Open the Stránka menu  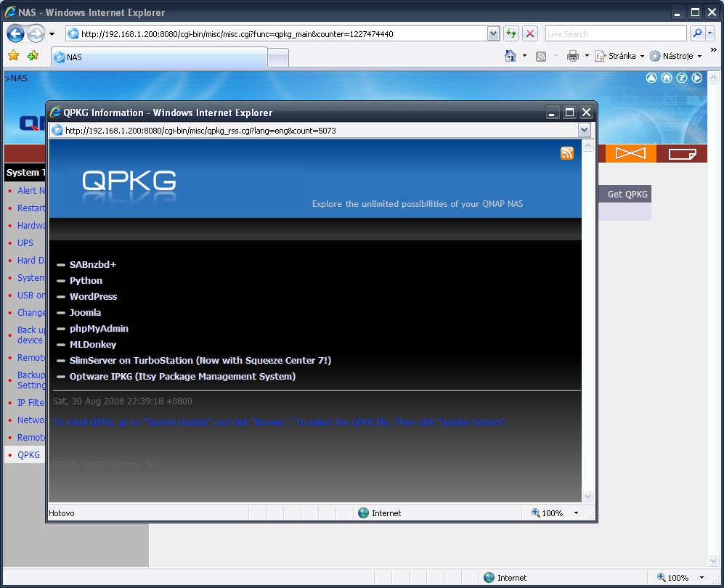coord(619,56)
